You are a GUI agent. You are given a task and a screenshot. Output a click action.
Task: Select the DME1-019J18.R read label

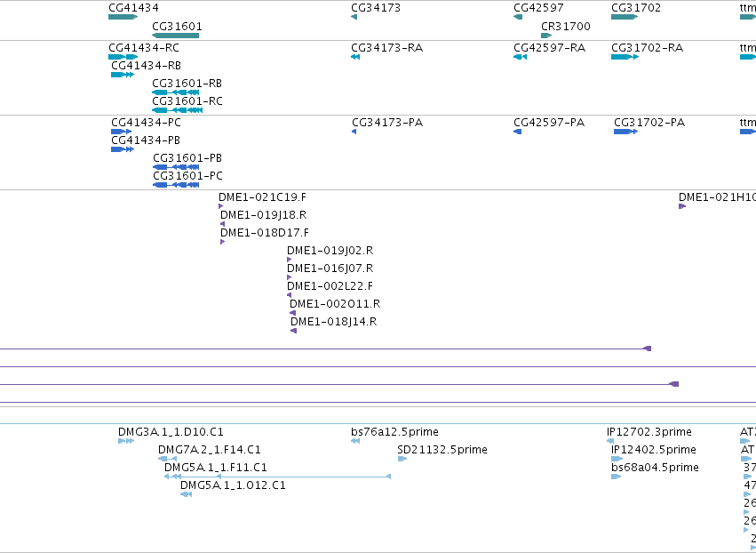pos(263,215)
